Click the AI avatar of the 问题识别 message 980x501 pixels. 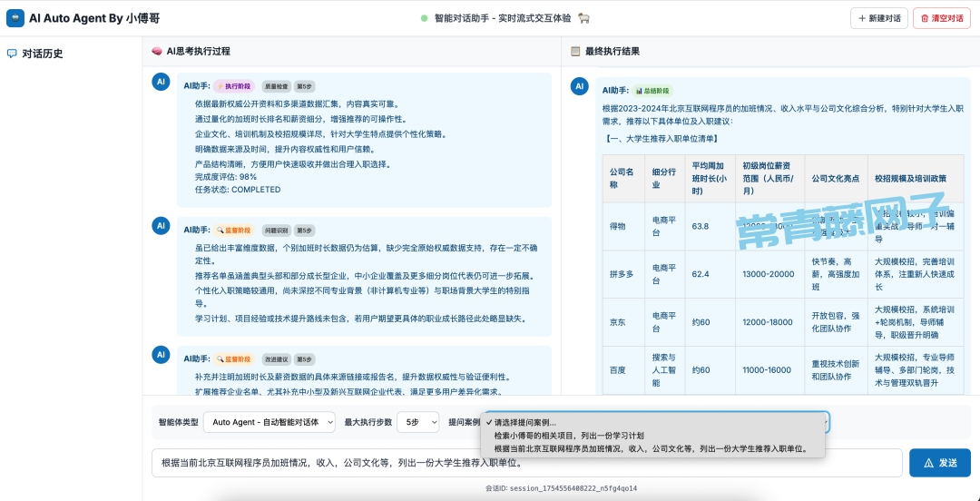point(161,226)
